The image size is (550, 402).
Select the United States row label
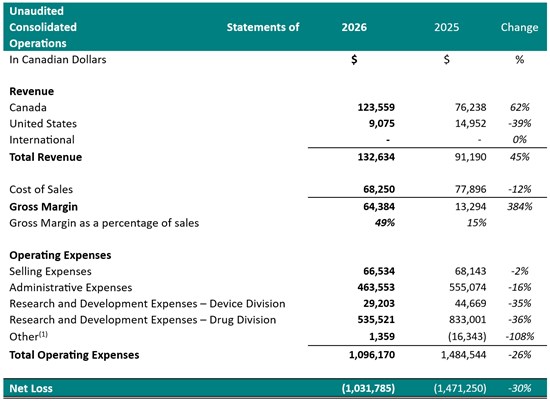click(x=43, y=123)
